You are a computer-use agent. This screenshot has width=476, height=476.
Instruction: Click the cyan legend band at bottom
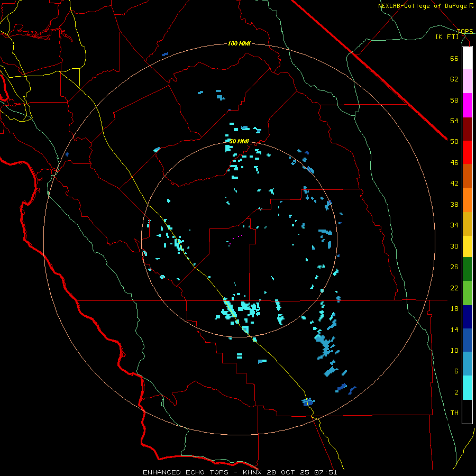(467, 388)
